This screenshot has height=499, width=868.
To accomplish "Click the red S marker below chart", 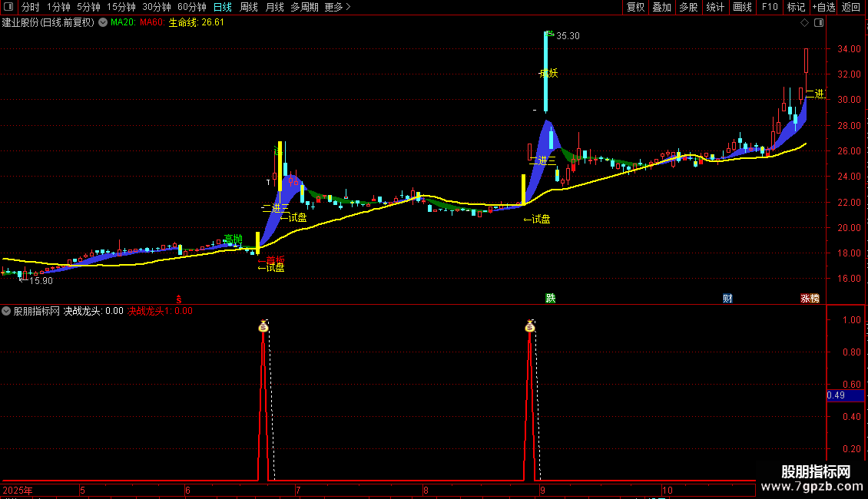I will [x=179, y=299].
